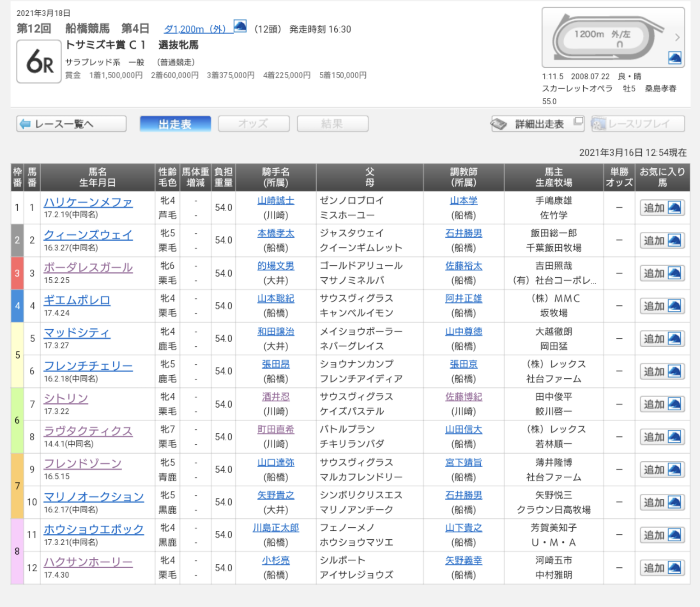The height and width of the screenshot is (607, 700).
Task: Click the 追加 icon in ギエムボレロ row
Action: tap(674, 306)
